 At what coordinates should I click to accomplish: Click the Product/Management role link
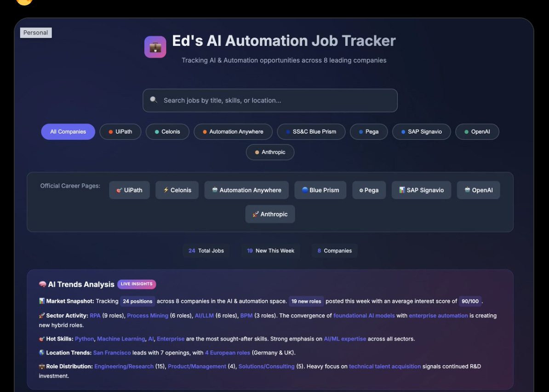click(x=197, y=366)
